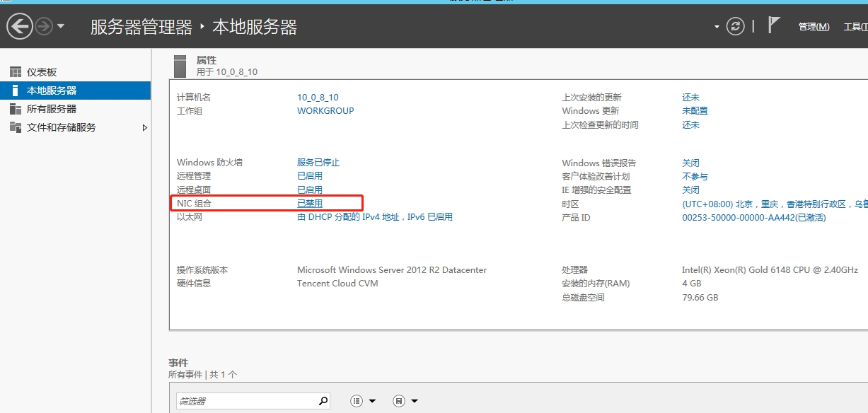The width and height of the screenshot is (868, 413).
Task: Expand the 文件和存储服务 submenu arrow
Action: click(x=145, y=128)
